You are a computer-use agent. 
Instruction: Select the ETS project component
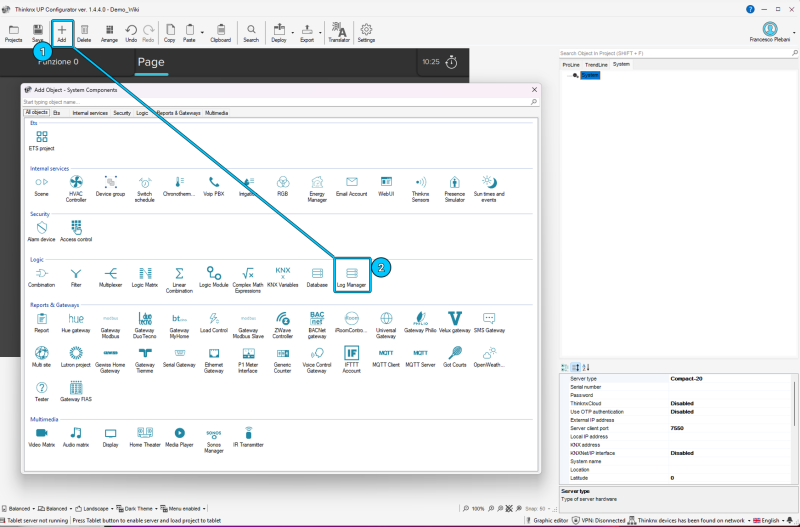pos(41,140)
